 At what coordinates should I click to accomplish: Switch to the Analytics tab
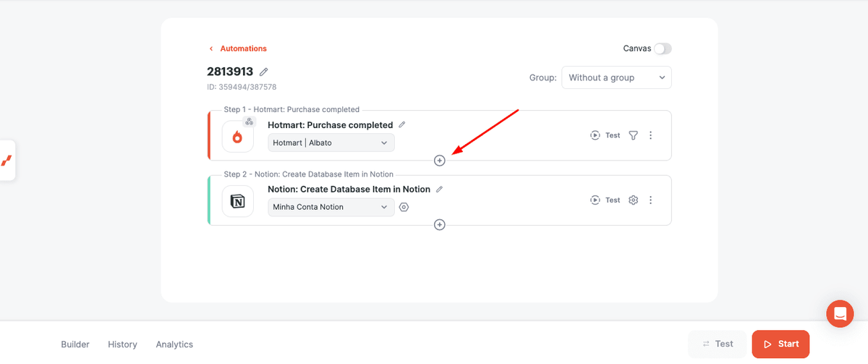[174, 344]
